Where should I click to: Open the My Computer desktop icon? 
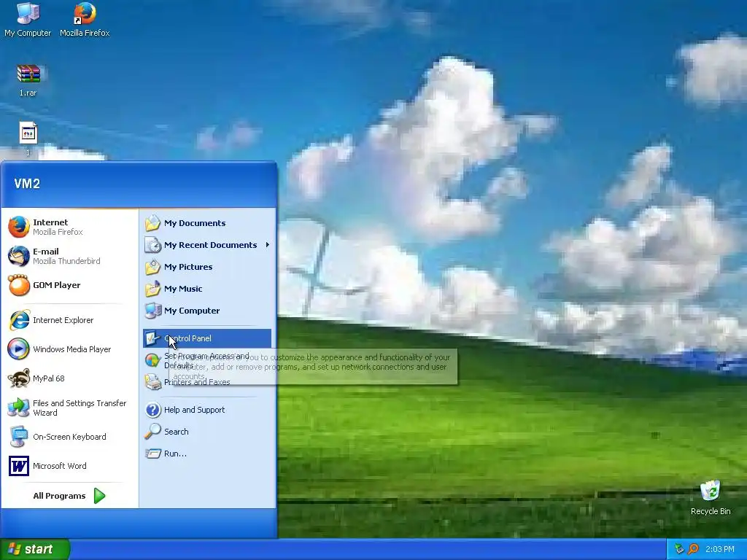(x=28, y=19)
